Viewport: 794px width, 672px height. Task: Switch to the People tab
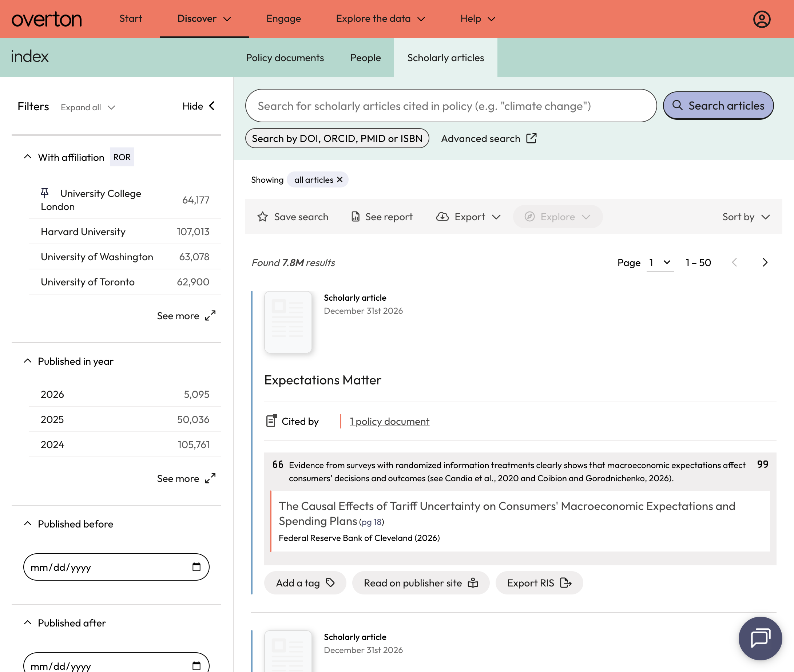[x=366, y=58]
